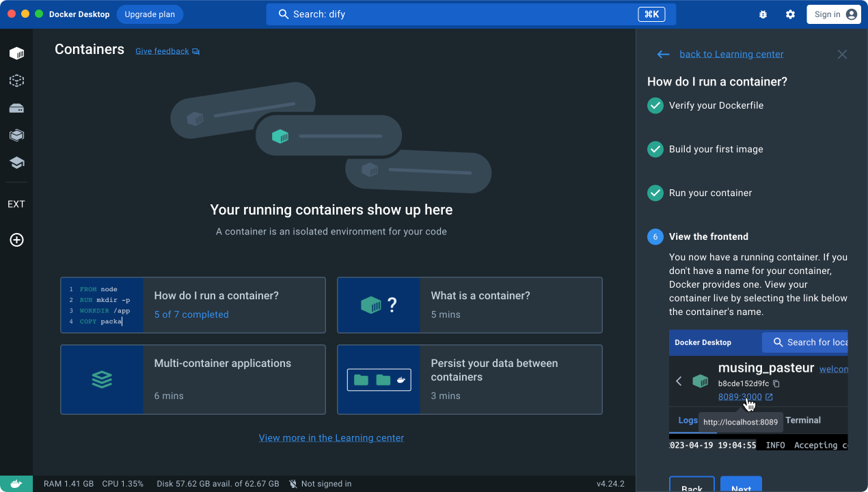
Task: Open Dev Environments icon in sidebar
Action: point(16,135)
